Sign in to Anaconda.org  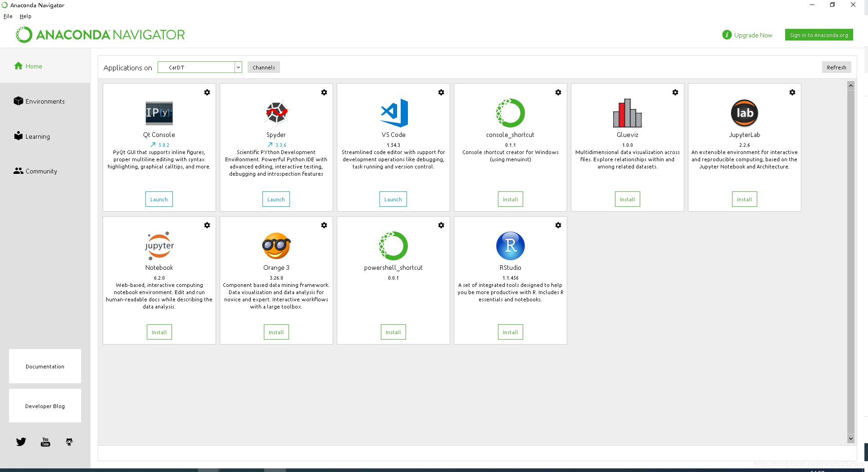click(819, 35)
